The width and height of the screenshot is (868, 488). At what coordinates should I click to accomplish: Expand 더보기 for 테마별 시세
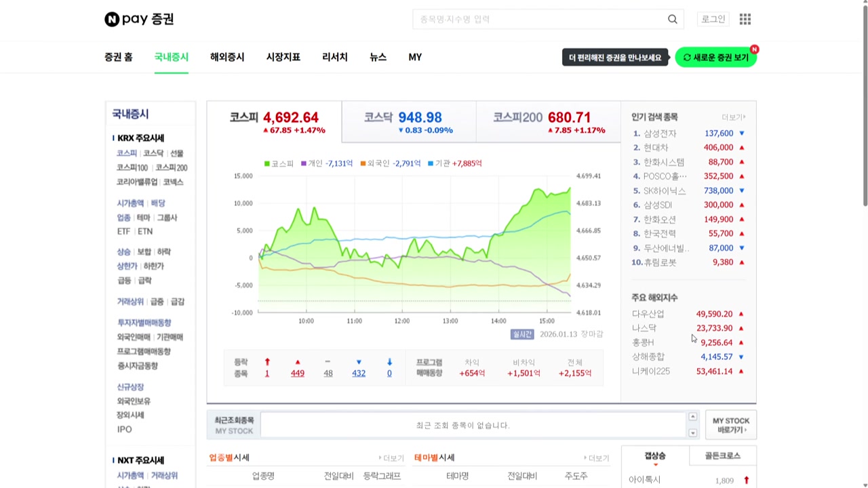coord(597,458)
